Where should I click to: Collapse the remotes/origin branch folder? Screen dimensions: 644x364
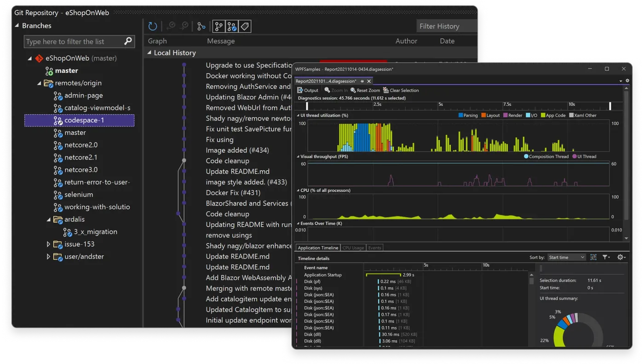tap(39, 83)
